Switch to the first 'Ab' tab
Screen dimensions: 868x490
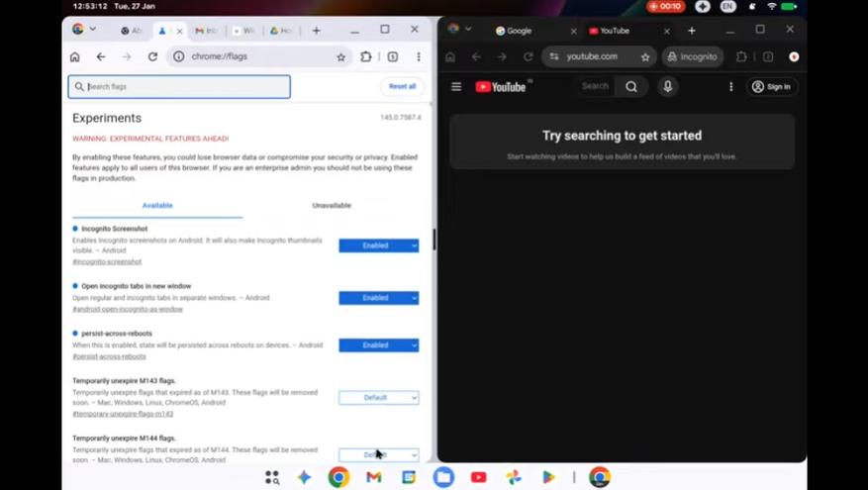coord(132,31)
